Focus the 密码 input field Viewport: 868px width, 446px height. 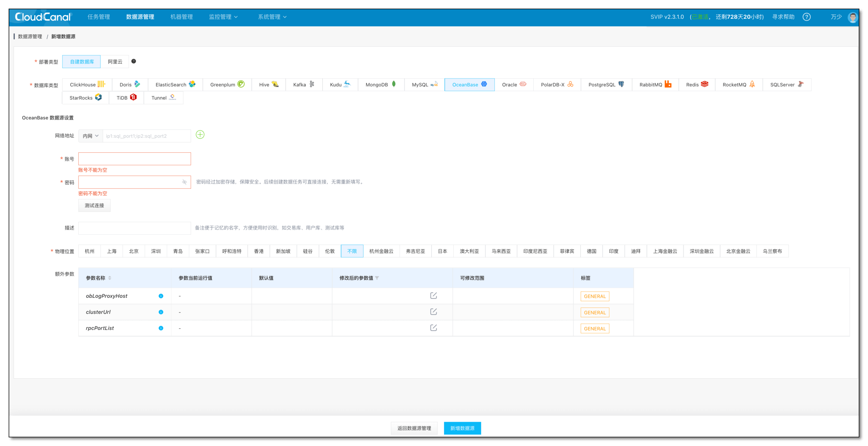point(134,182)
